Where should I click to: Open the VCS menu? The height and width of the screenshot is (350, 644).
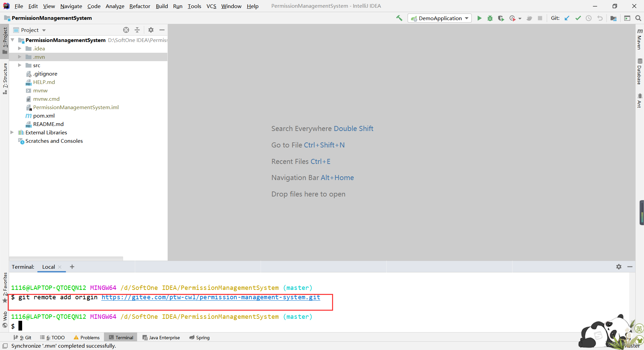click(211, 6)
